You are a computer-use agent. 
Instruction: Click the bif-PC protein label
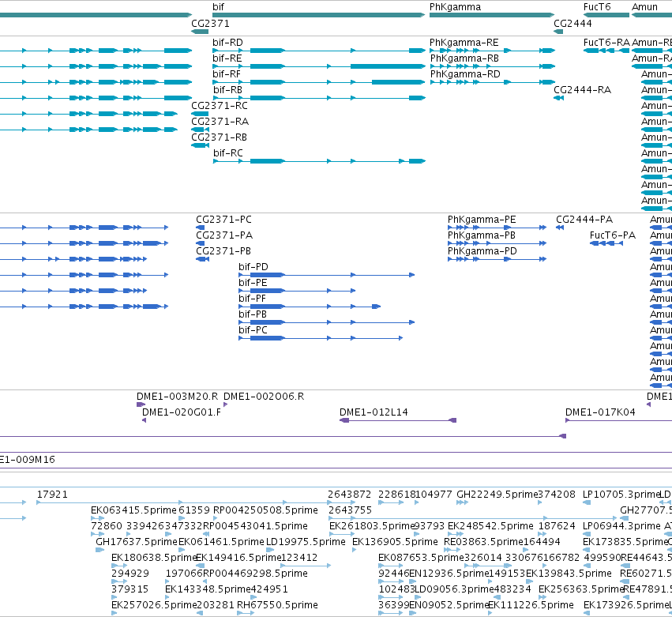(x=253, y=330)
